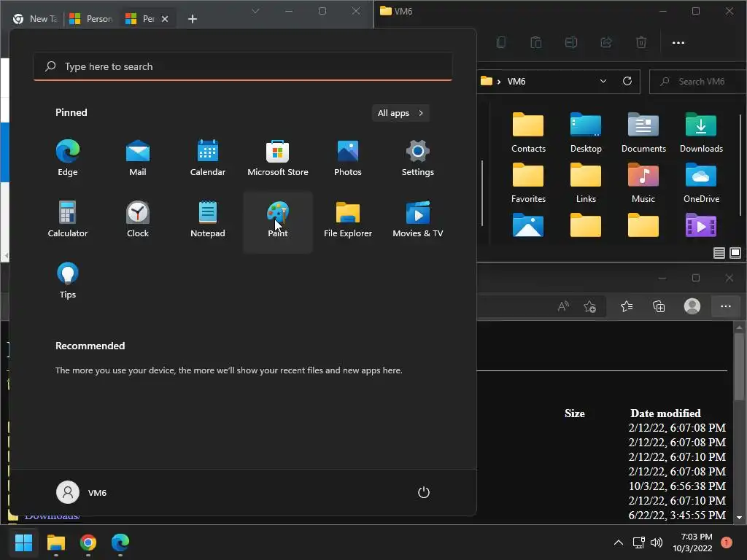The height and width of the screenshot is (560, 747).
Task: Click the 10/3/22, 6:56:38 PM entry
Action: (677, 486)
